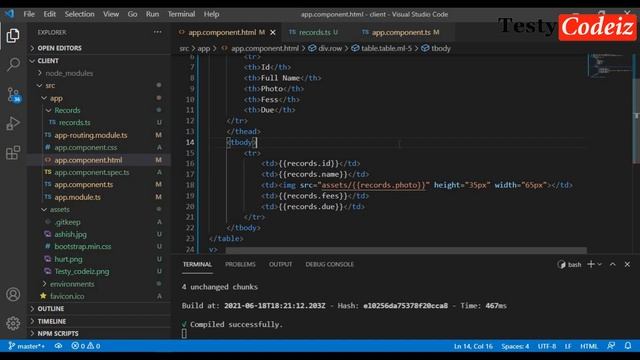The width and height of the screenshot is (640, 360).
Task: Open the notifications bell icon
Action: coord(628,346)
